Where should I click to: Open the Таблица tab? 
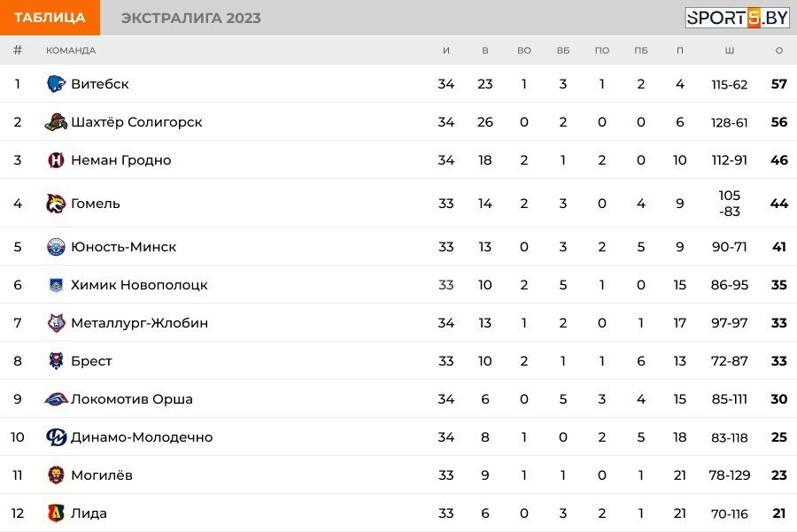click(x=50, y=18)
